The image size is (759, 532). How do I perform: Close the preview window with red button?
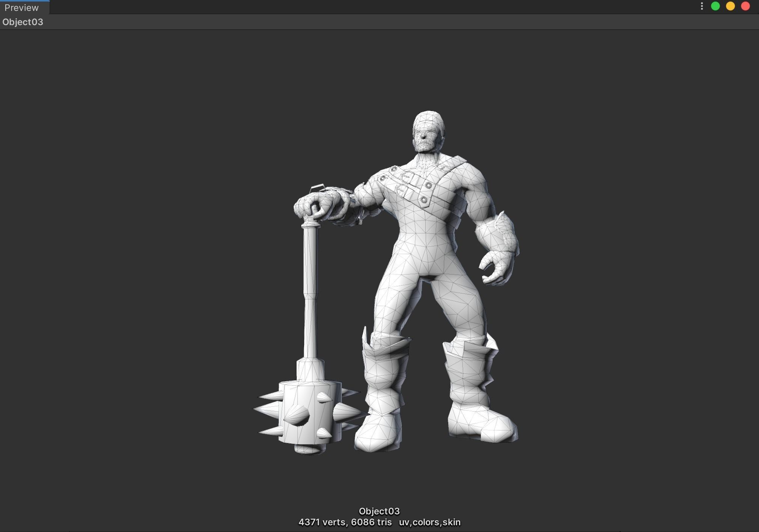pos(745,6)
